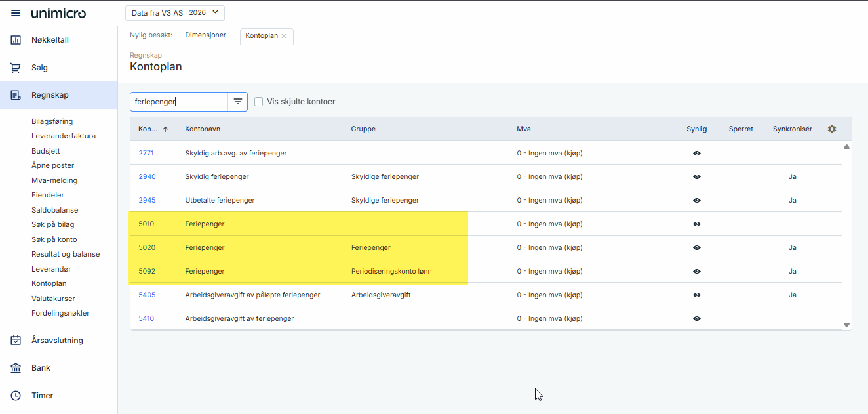Switch to the Dimensjoner tab
This screenshot has height=414, width=868.
[x=205, y=35]
